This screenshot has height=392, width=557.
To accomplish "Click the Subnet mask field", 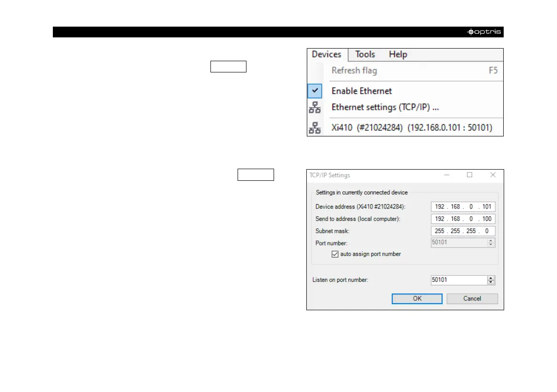I will (463, 231).
